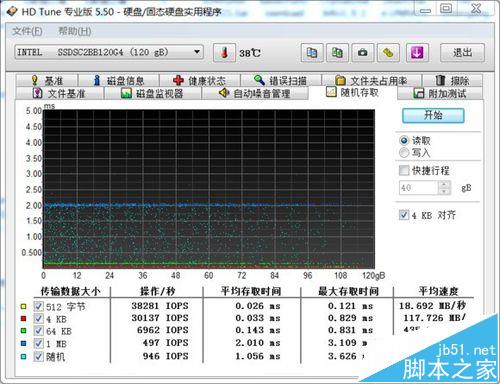The width and height of the screenshot is (500, 384).
Task: Click the yellow 512 字节 color swatch
Action: click(23, 306)
